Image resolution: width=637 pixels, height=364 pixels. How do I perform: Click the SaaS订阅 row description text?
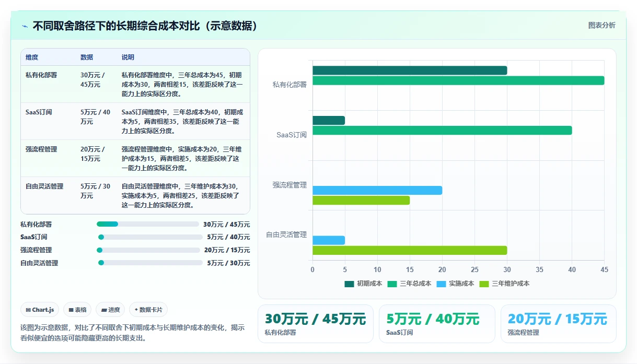click(182, 122)
